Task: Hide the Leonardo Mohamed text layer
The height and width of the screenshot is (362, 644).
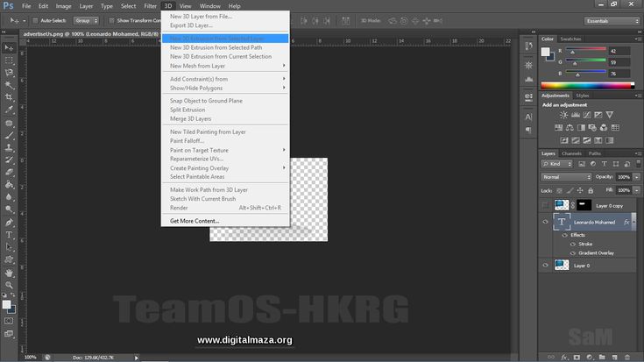Action: 545,222
